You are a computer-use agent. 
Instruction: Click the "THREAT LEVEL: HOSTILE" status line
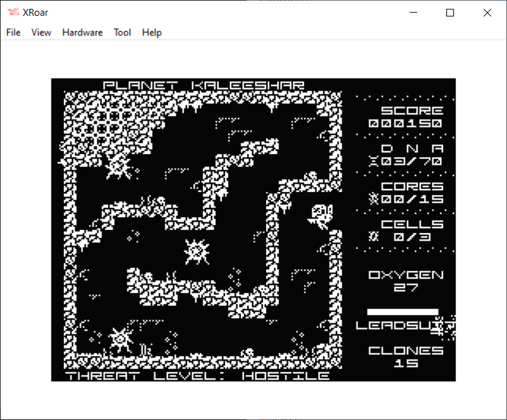[x=198, y=376]
